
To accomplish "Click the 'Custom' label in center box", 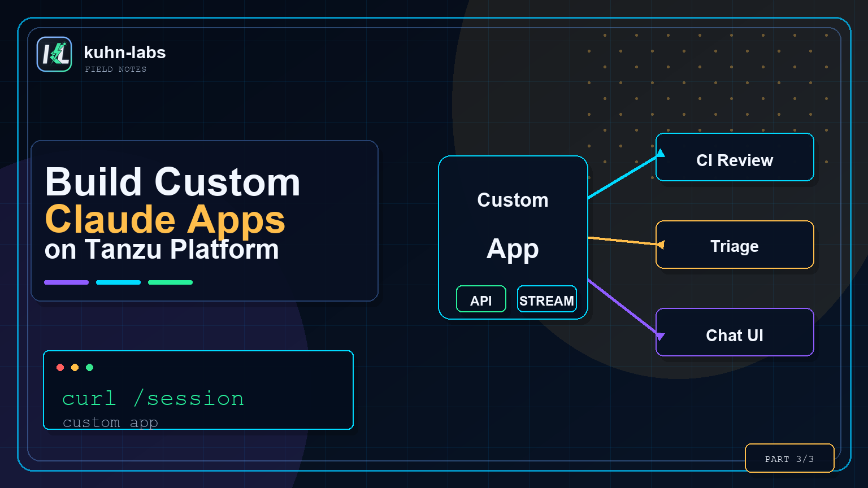I will coord(513,200).
